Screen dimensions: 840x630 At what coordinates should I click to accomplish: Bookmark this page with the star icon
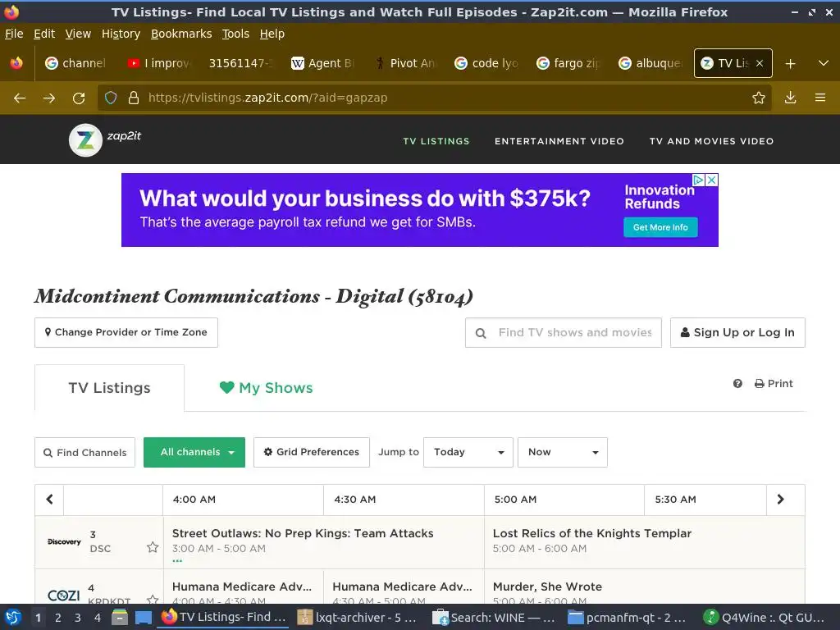(758, 98)
